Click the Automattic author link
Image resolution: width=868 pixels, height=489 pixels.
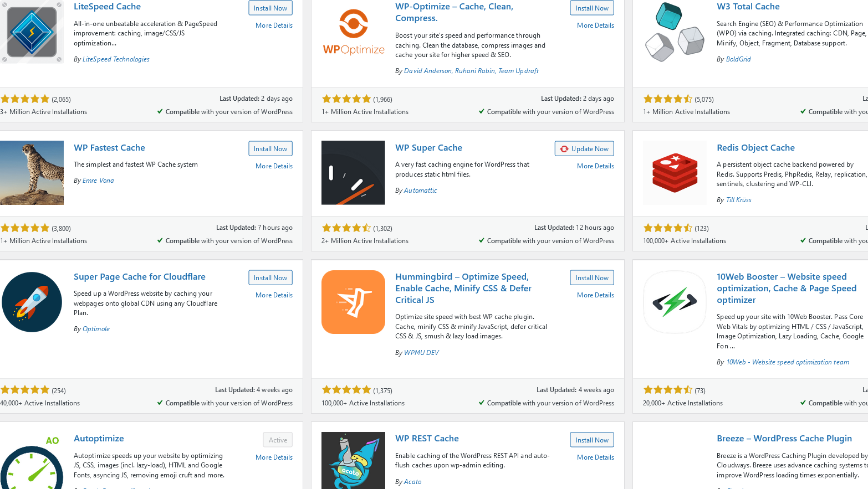[420, 190]
